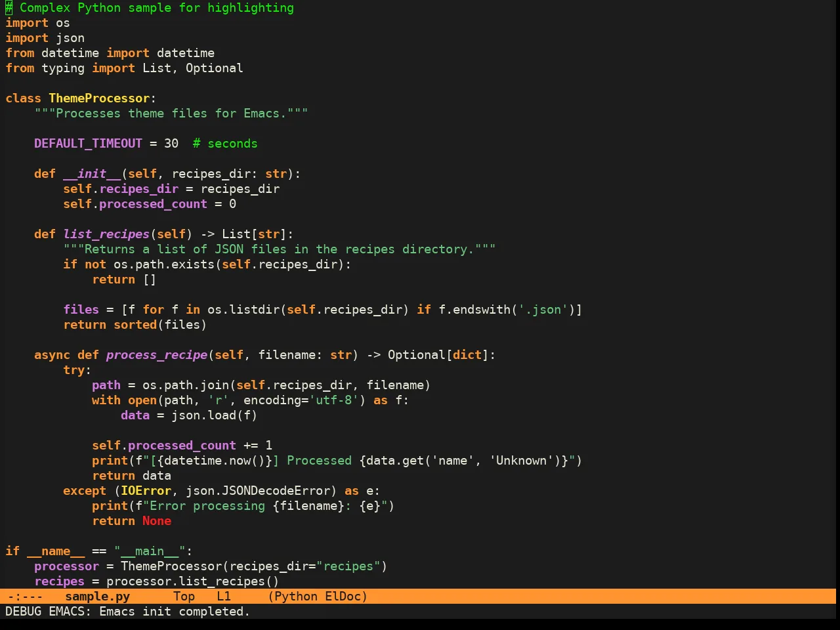The width and height of the screenshot is (840, 630).
Task: Click the 'return []' statement
Action: (x=124, y=280)
